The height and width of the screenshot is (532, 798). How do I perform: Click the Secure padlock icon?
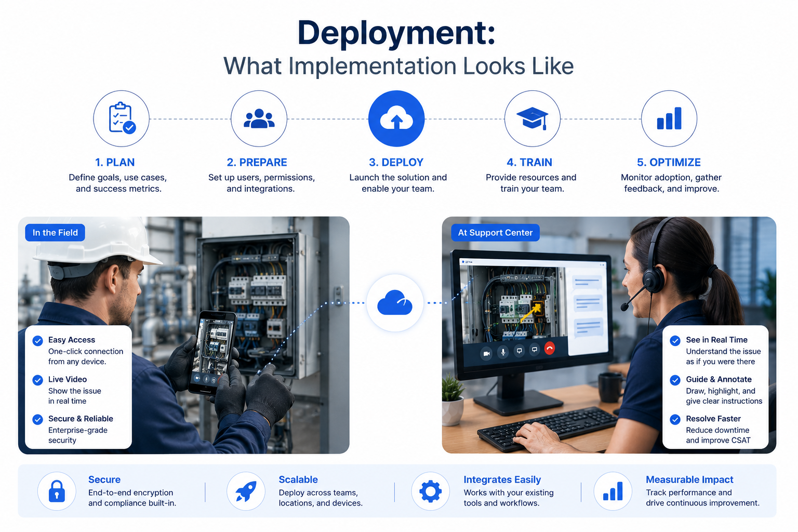57,491
